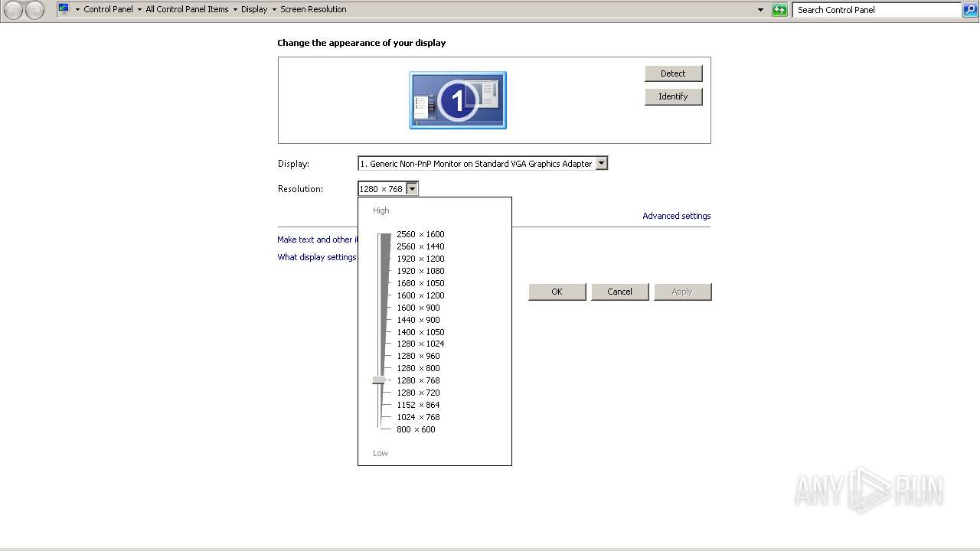Click the Screen Resolution breadcrumb
Screen dimensions: 980x551
tap(313, 9)
